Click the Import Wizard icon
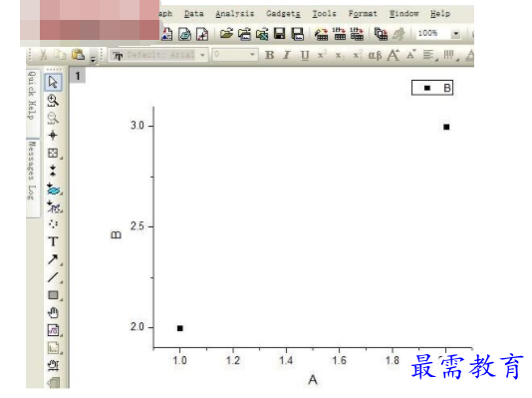 [x=321, y=34]
